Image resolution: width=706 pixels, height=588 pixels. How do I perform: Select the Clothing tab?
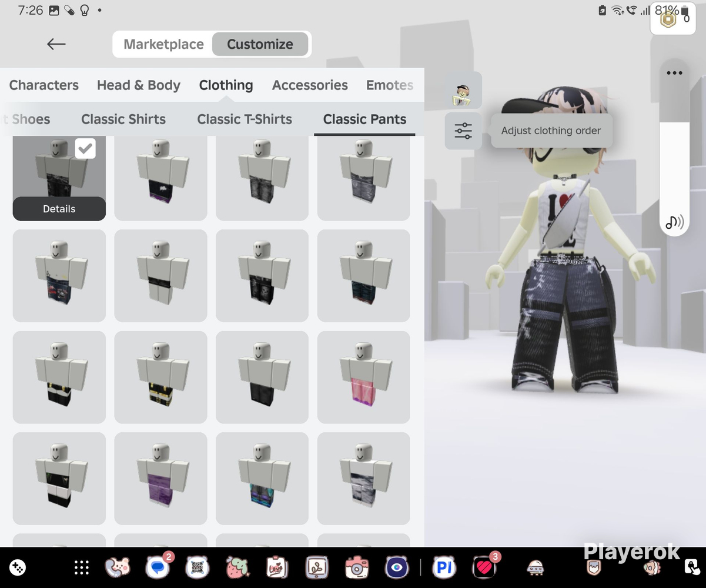[x=226, y=85]
